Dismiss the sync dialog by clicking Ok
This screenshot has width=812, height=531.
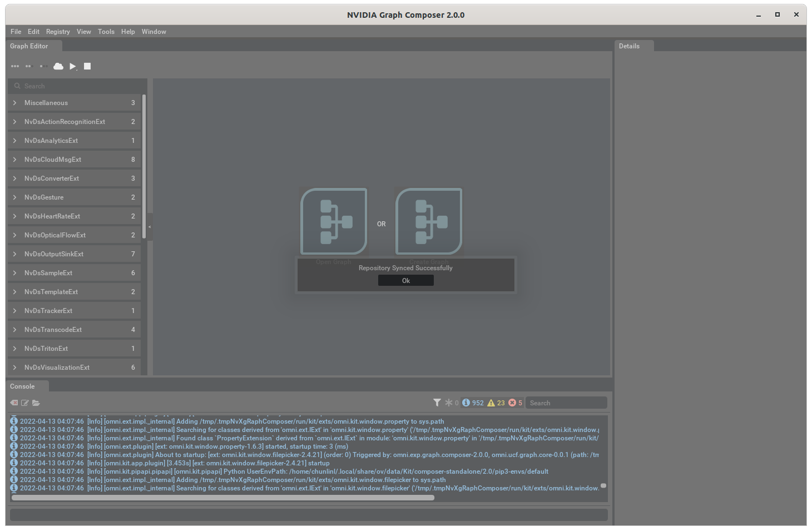[405, 280]
